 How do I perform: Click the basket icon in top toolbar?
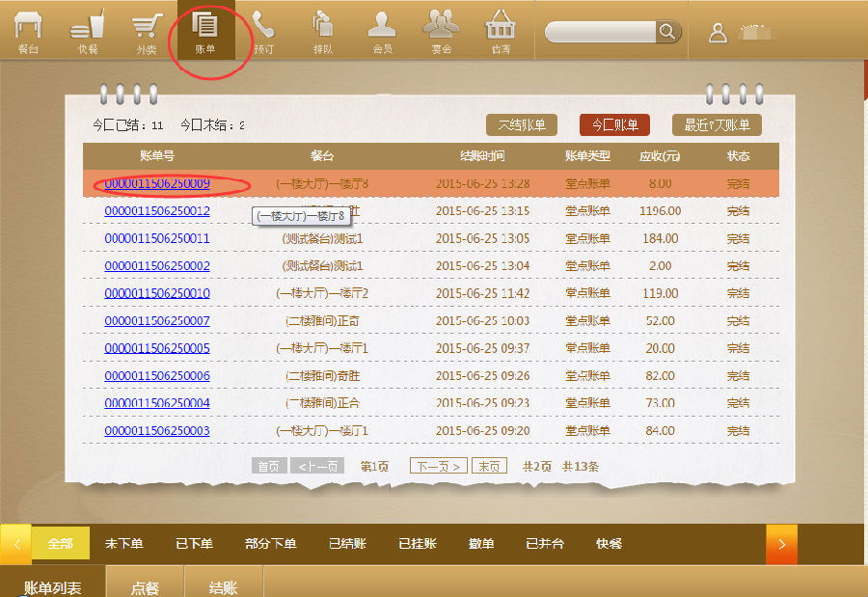501,30
